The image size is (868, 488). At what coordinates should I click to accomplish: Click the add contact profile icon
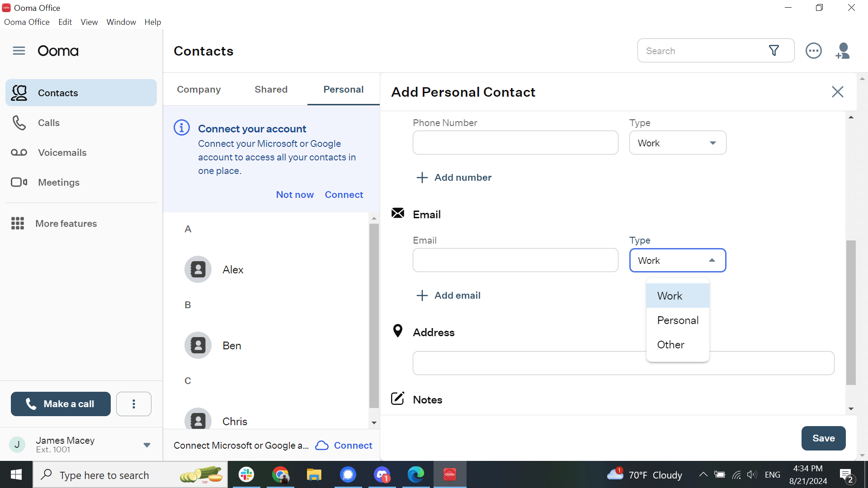(844, 51)
